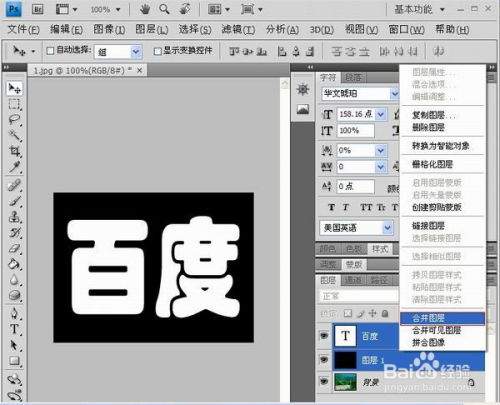Open the 图层(L) menu
Image resolution: width=500 pixels, height=405 pixels.
[152, 30]
